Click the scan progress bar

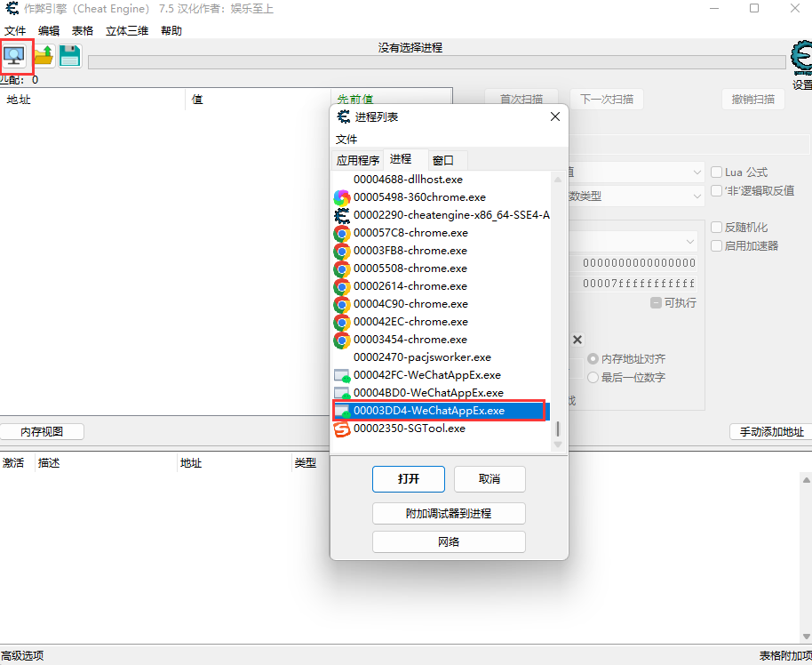tap(437, 62)
